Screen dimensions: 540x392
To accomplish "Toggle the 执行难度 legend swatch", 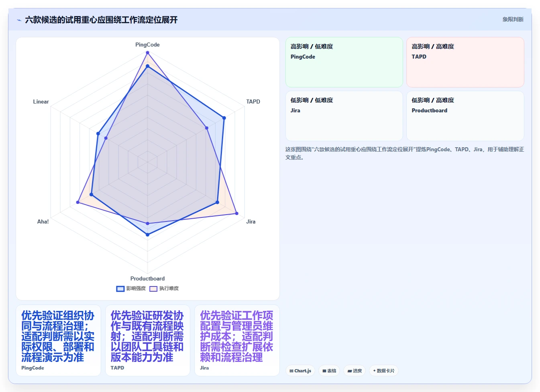I will pyautogui.click(x=153, y=288).
